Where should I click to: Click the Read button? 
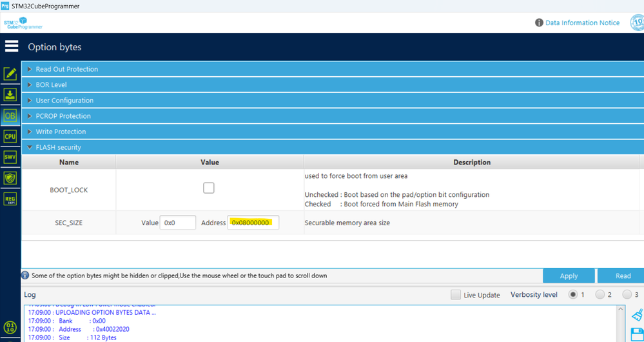tap(622, 276)
